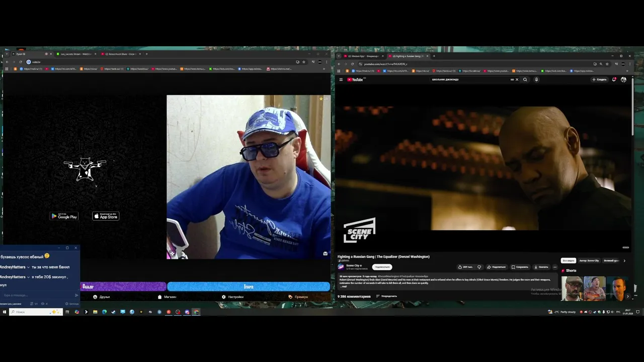The height and width of the screenshot is (362, 644).
Task: Open the YouTube window's Chrome three-dot menu
Action: [629, 64]
